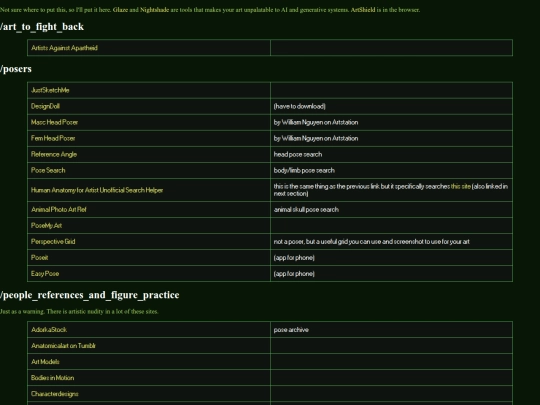Open the Art Models link

45,362
